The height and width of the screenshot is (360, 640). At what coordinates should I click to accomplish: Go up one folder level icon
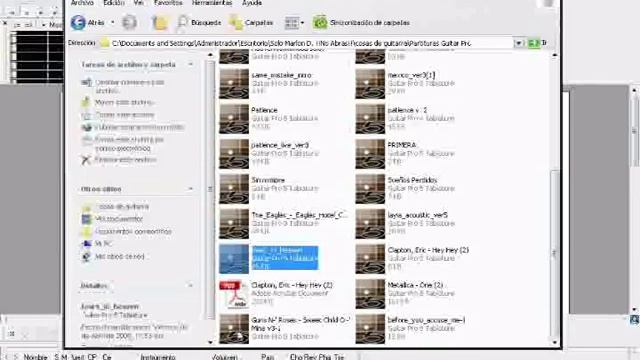coord(160,22)
